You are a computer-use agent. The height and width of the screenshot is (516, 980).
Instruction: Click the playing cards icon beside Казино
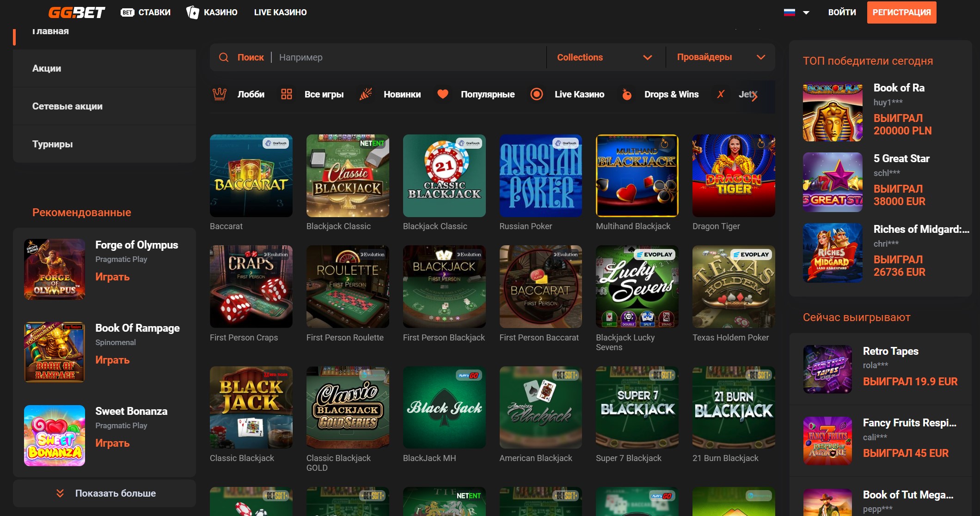pos(192,12)
